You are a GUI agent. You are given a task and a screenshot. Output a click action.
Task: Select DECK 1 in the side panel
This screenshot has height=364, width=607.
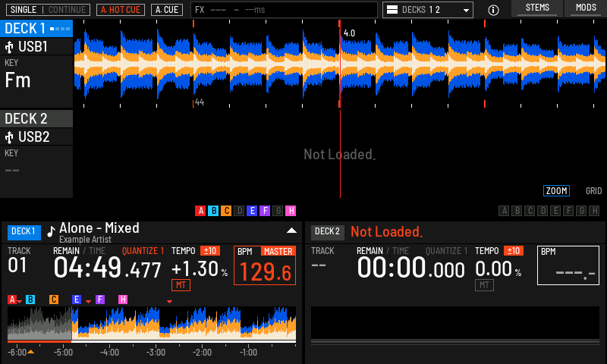(x=36, y=29)
